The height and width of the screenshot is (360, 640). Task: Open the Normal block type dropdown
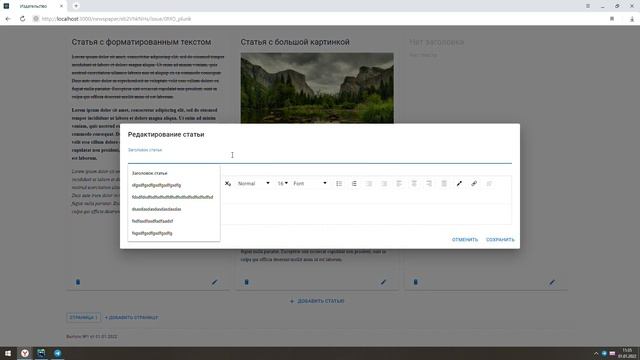[253, 184]
